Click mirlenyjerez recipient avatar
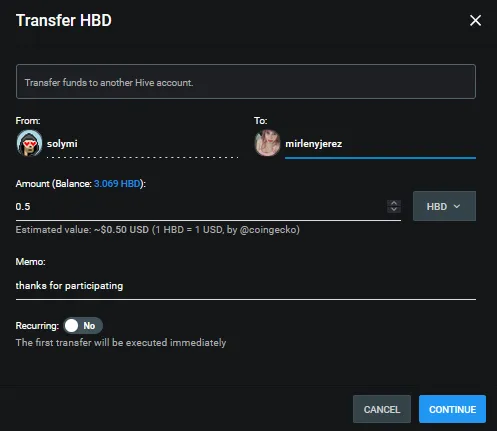This screenshot has height=431, width=497. tap(267, 143)
